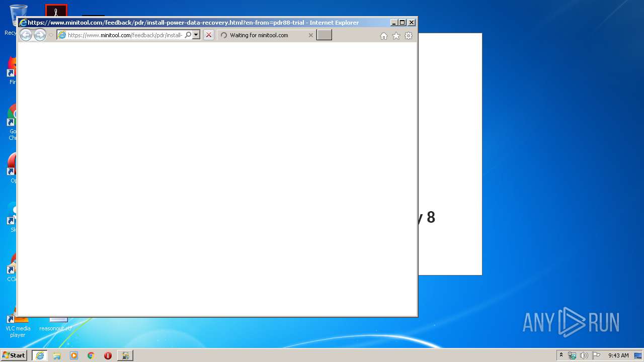Close the "Waiting for minitool.com" tab
The height and width of the screenshot is (362, 644).
[x=310, y=35]
